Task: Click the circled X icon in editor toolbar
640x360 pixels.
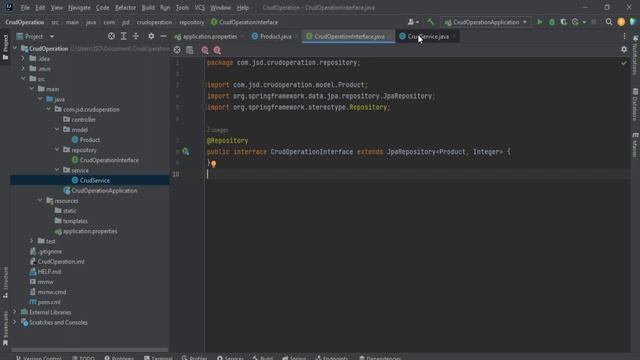Action: 177,50
